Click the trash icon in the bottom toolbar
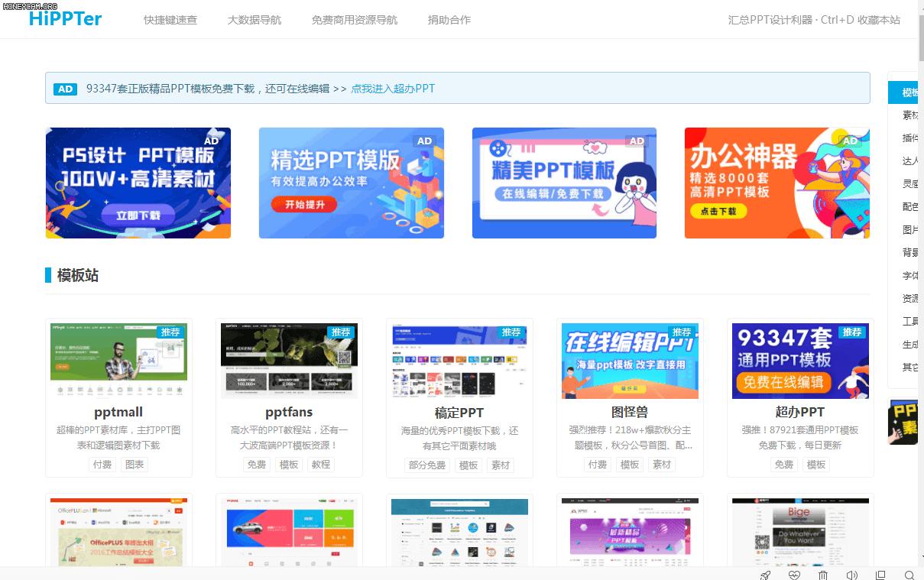The image size is (924, 580). coord(823,575)
